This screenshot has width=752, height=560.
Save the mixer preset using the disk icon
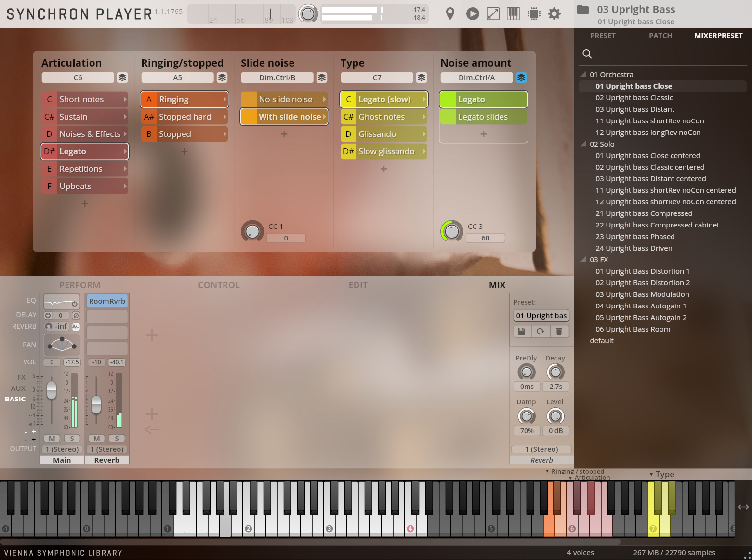pyautogui.click(x=521, y=331)
